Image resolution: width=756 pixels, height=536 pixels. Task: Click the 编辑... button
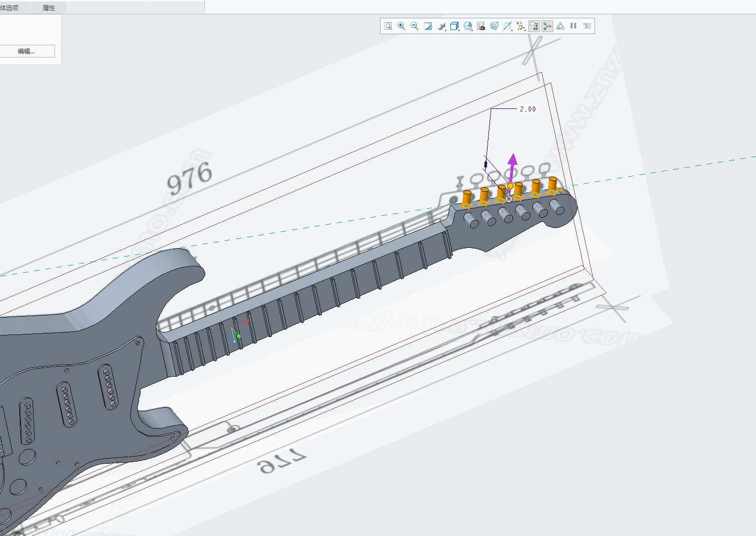click(26, 51)
